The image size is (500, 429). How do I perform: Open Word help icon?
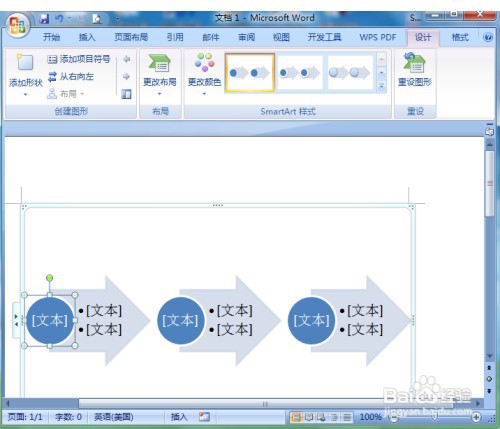pos(488,37)
